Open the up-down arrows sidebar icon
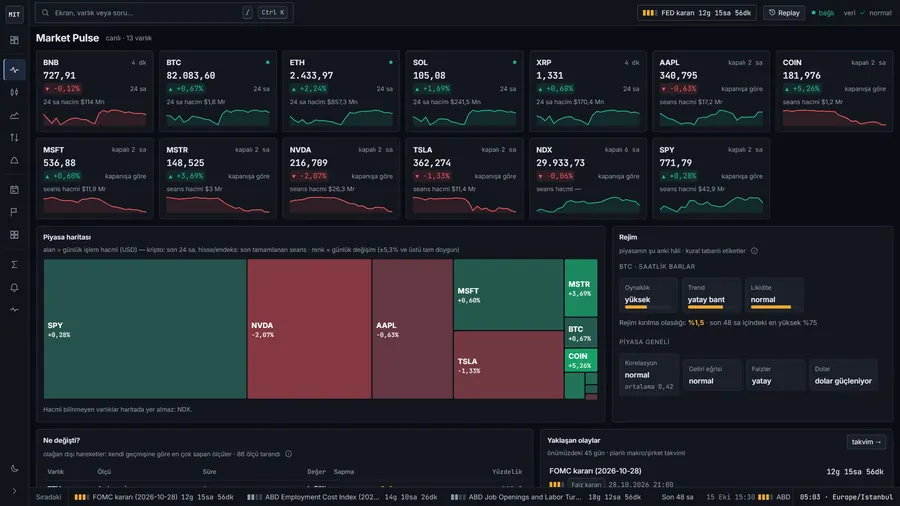 coord(14,138)
